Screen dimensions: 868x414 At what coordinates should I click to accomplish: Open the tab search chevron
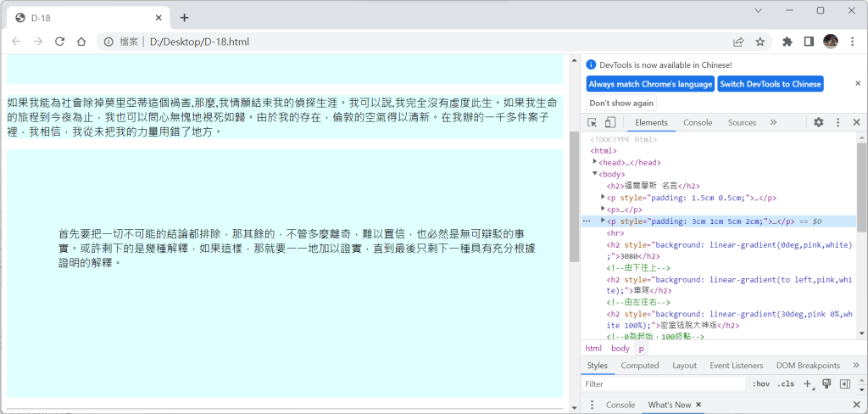pyautogui.click(x=759, y=10)
